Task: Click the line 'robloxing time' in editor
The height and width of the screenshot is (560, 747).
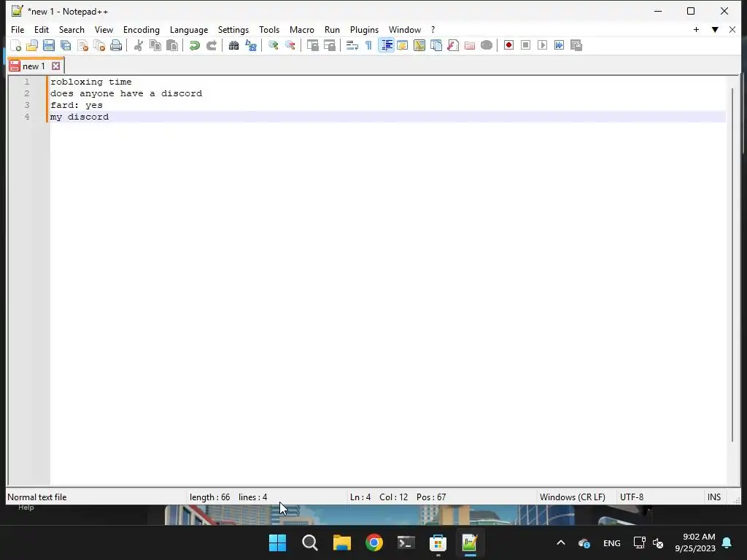Action: 91,82
